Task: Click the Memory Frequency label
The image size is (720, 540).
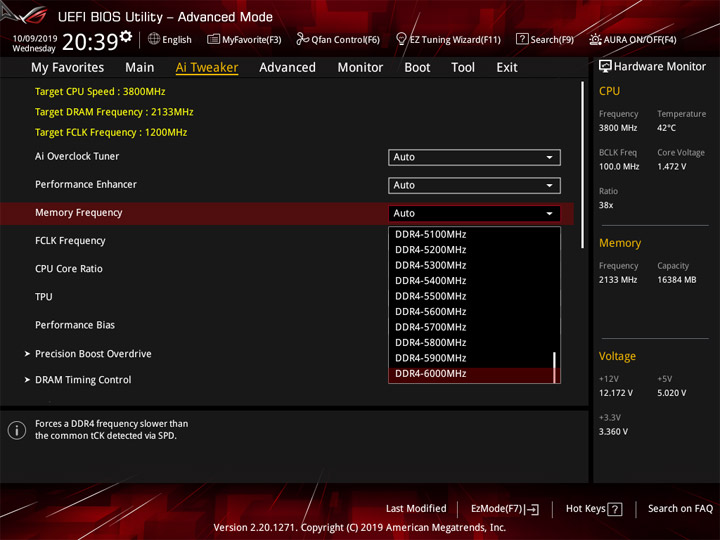Action: coord(79,213)
